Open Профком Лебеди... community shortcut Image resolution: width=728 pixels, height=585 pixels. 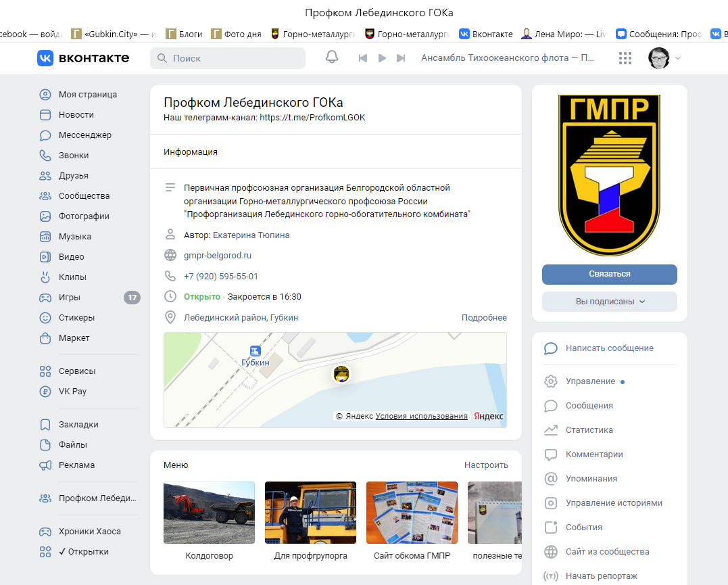89,498
